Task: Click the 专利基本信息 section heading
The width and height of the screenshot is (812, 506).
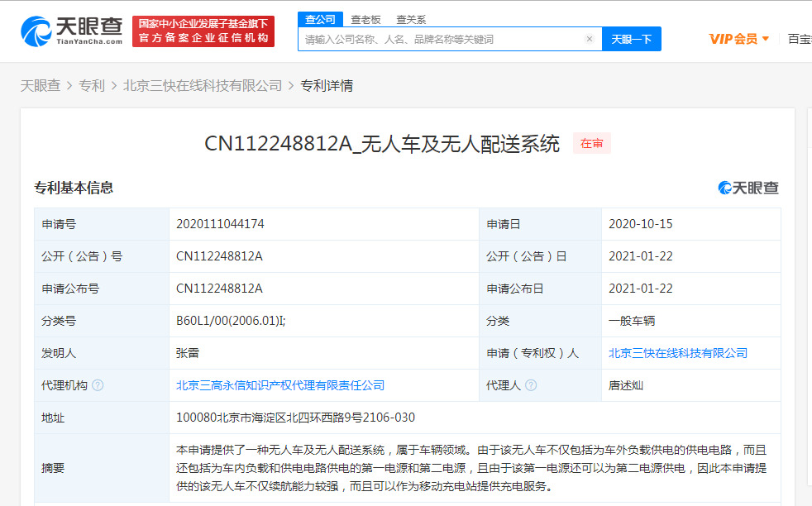Action: (74, 188)
